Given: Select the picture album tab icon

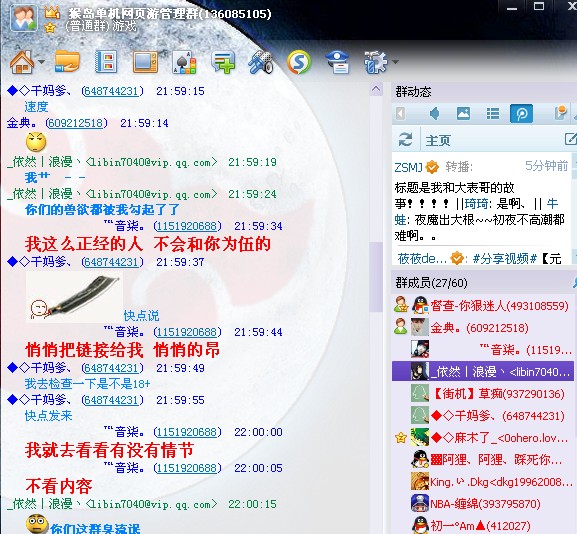Looking at the screenshot, I should (x=463, y=113).
